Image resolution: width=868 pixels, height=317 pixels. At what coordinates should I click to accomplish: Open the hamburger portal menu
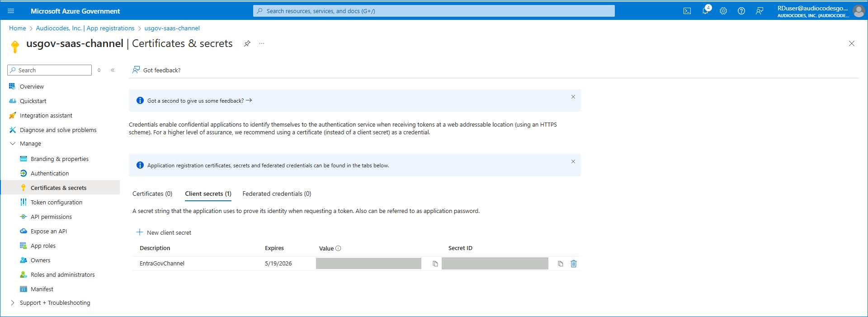coord(11,11)
